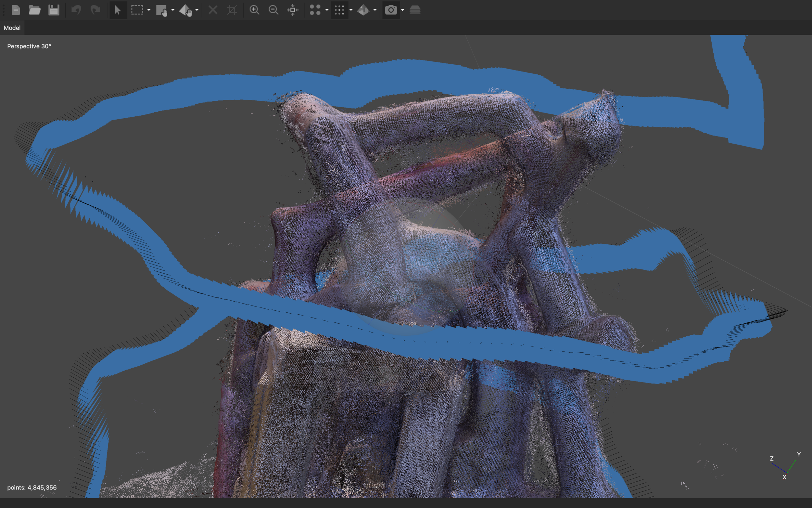Screen dimensions: 812x508
Task: Select the Navigation arrow tool
Action: [x=118, y=10]
